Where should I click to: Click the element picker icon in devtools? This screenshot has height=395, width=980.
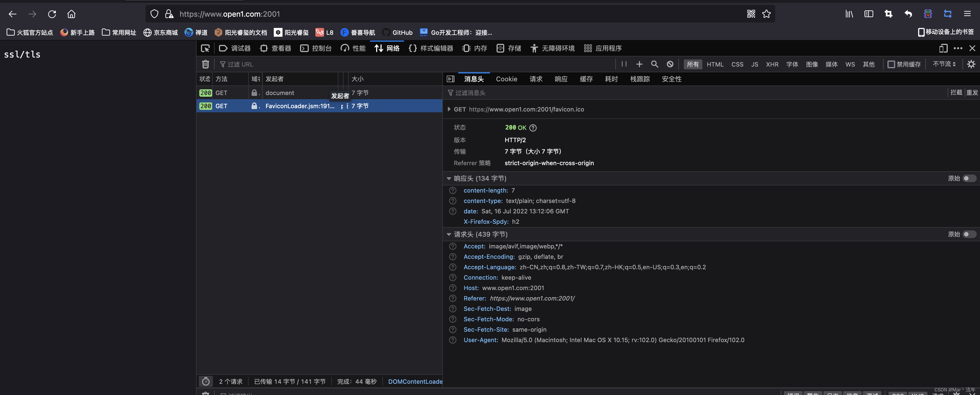(x=205, y=48)
